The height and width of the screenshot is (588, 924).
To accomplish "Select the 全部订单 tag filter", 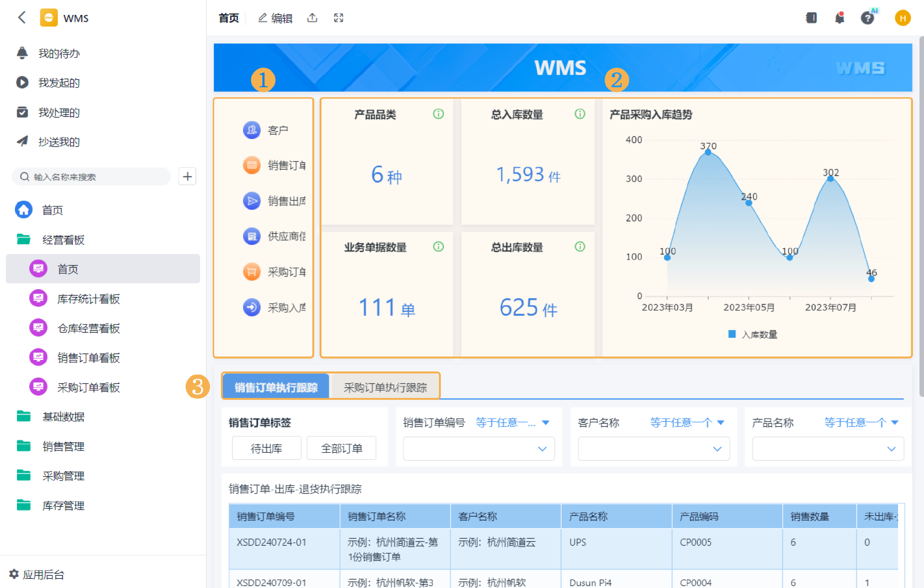I will [341, 448].
